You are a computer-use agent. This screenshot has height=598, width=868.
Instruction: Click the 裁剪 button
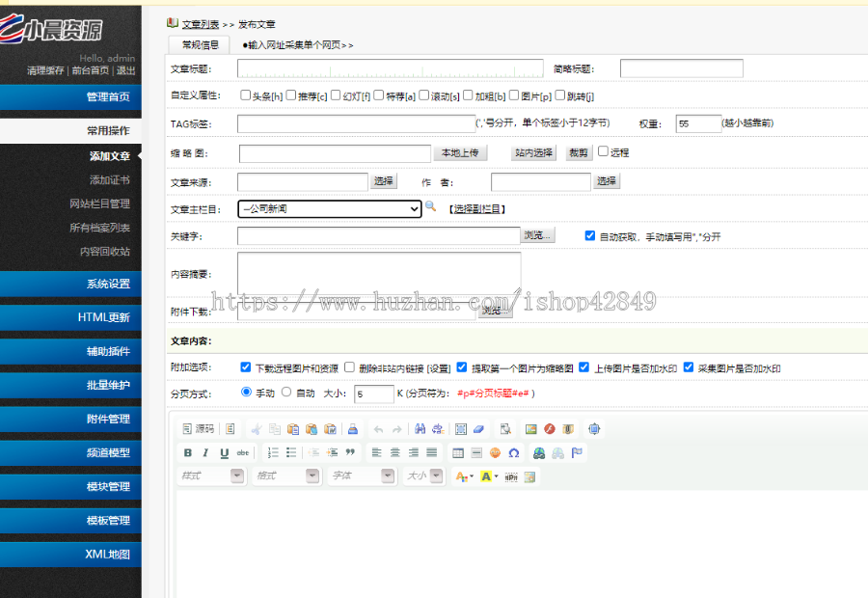coord(579,152)
